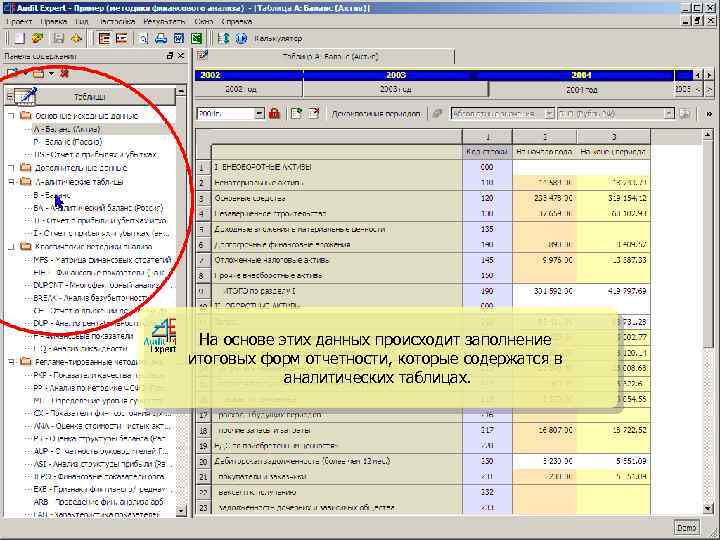Collapse the Таблицы section header
This screenshot has width=720, height=540.
9,96
